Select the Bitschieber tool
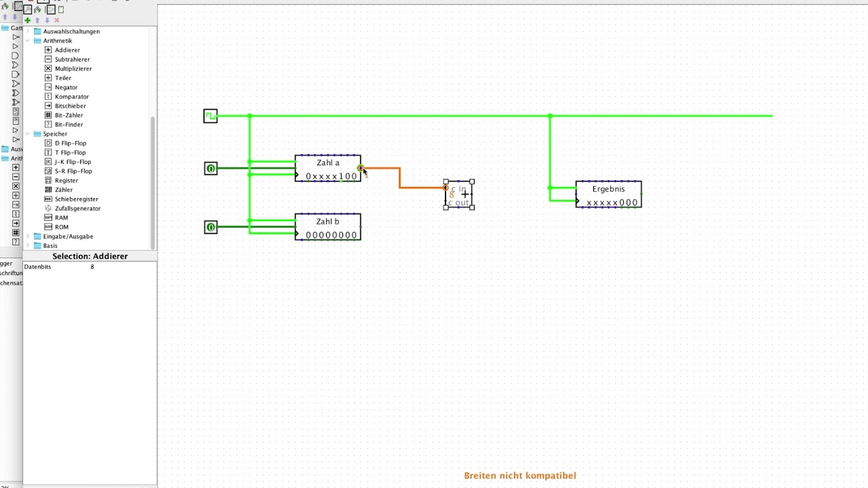Screen dimensions: 868x488 (x=65, y=106)
